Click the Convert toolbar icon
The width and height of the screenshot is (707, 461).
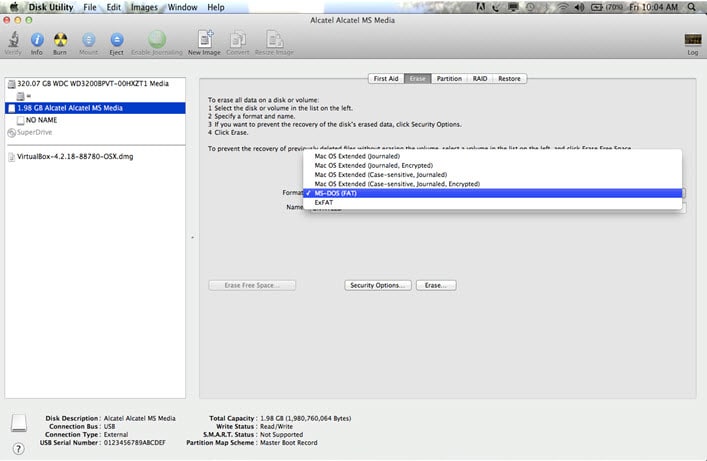[x=238, y=40]
